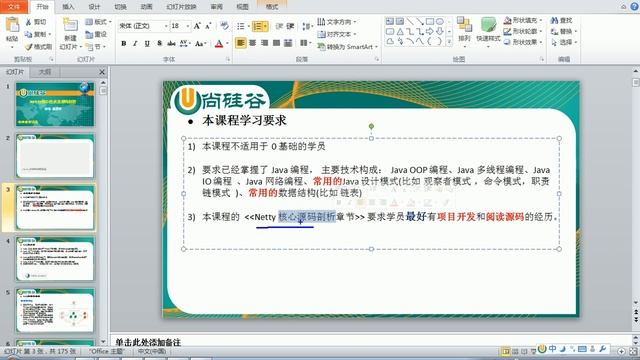
Task: Open the File (文件) tab
Action: click(14, 7)
